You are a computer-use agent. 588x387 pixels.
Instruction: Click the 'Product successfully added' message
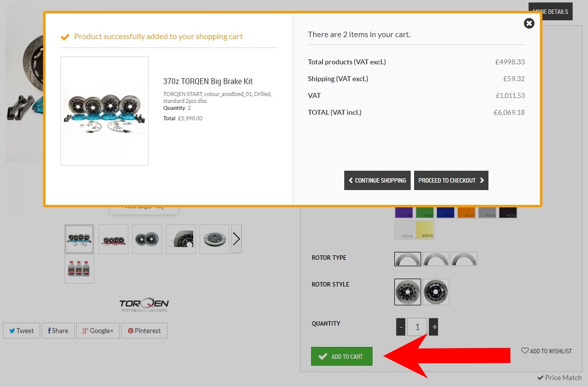(158, 36)
